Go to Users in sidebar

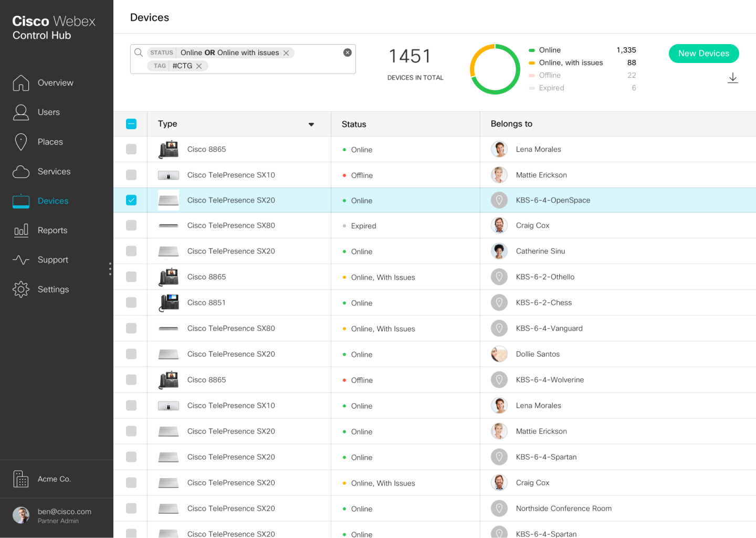pyautogui.click(x=49, y=112)
